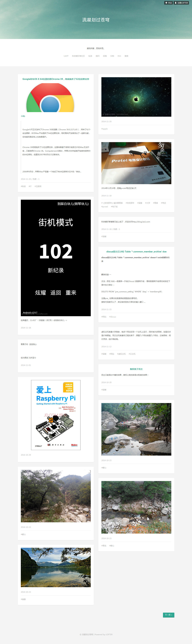
Task: Select the #云主机 tag
Action: [132, 354]
